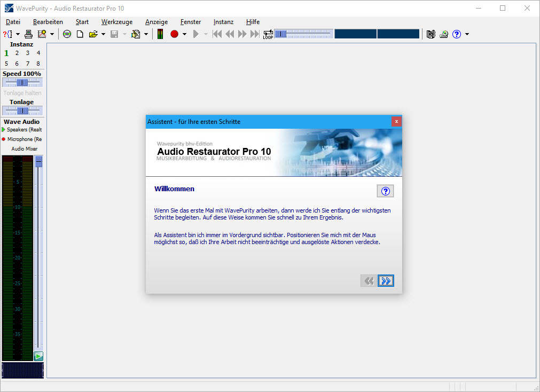This screenshot has height=392, width=540.
Task: Expand the record button dropdown arrow
Action: 185,34
